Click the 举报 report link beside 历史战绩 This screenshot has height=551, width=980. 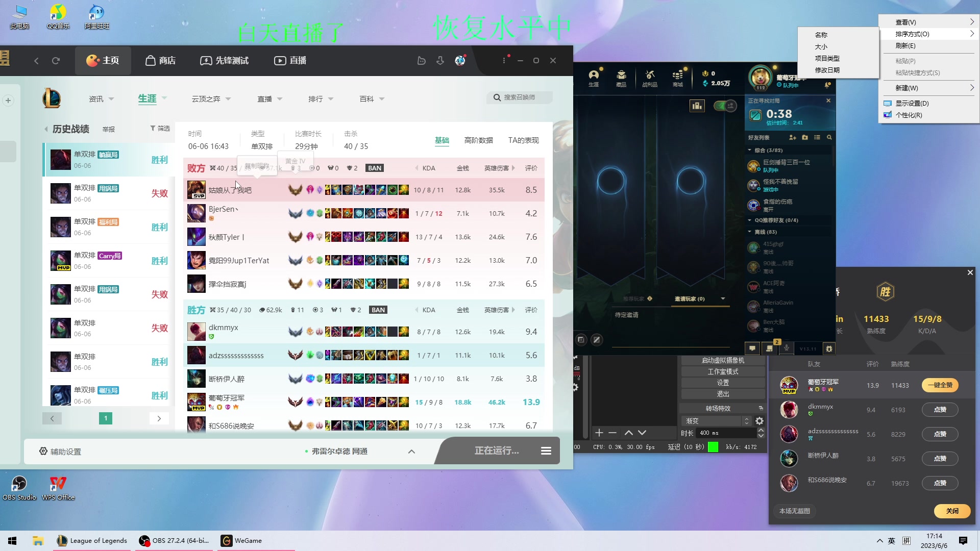click(109, 130)
